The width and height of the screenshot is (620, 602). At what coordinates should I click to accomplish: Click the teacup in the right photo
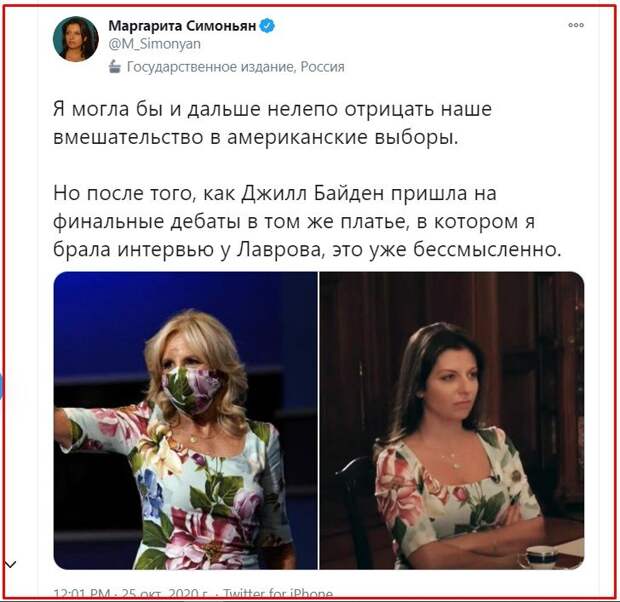[x=540, y=556]
